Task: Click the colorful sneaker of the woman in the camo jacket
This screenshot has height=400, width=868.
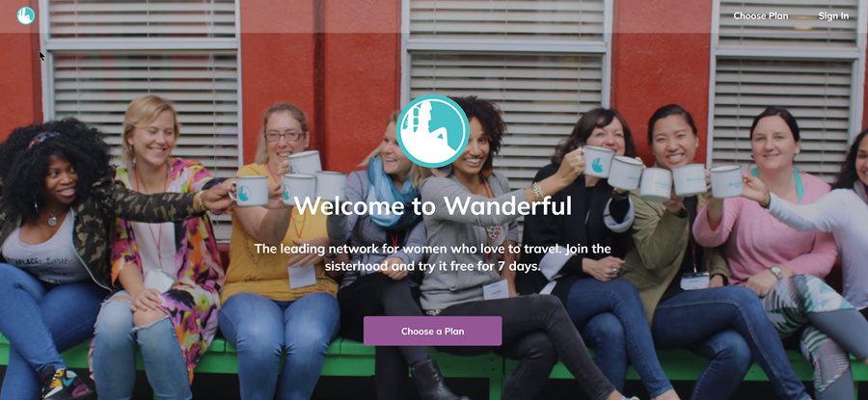Action: (x=66, y=383)
